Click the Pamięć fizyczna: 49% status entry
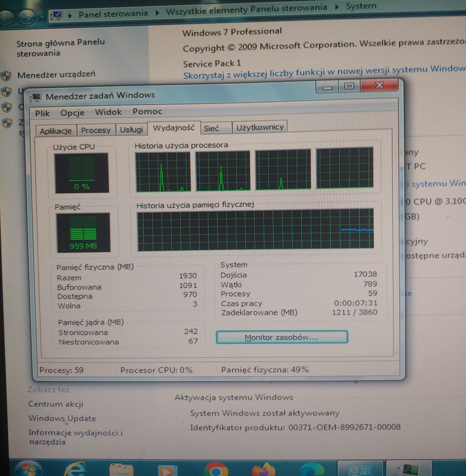 (x=265, y=370)
